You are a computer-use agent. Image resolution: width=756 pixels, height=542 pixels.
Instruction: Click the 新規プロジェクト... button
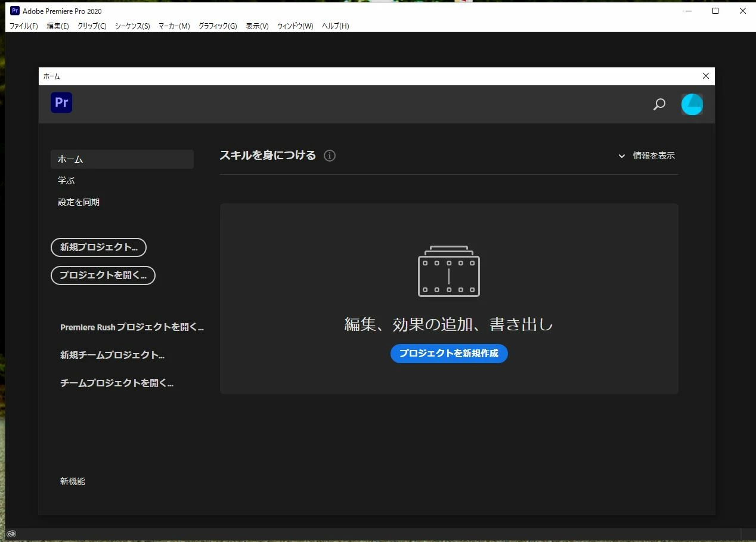[99, 247]
